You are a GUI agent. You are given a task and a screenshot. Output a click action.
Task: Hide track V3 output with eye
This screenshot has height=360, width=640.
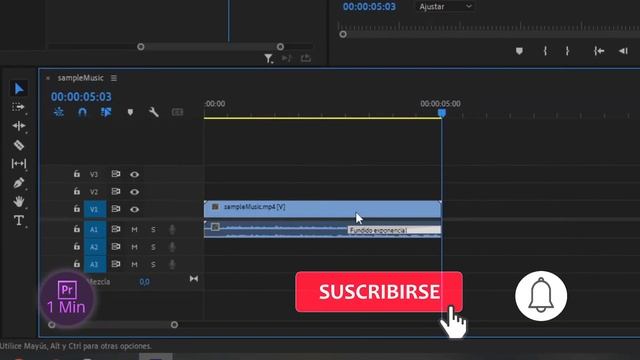134,174
